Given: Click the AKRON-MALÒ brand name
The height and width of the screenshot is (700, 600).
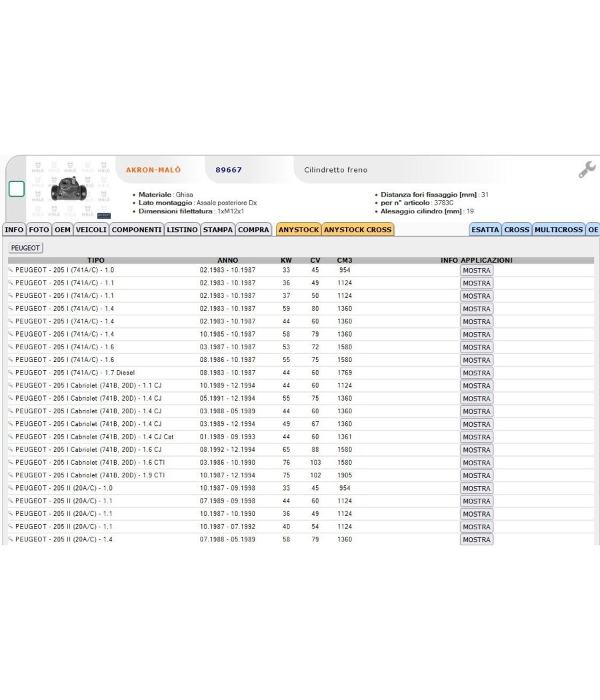Looking at the screenshot, I should point(153,169).
